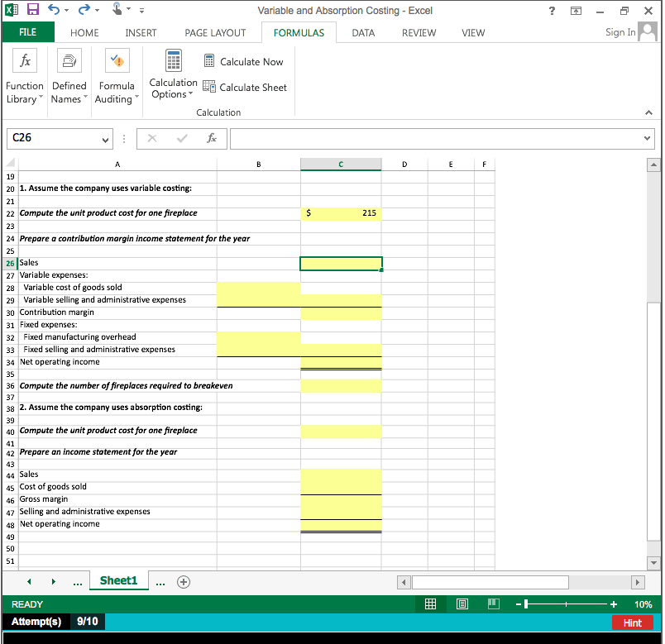The height and width of the screenshot is (644, 665).
Task: Click Sign In link
Action: tap(620, 33)
